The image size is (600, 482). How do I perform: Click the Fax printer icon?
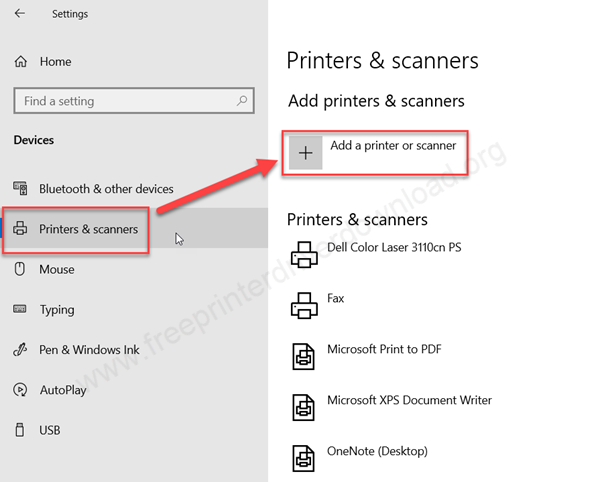(304, 305)
